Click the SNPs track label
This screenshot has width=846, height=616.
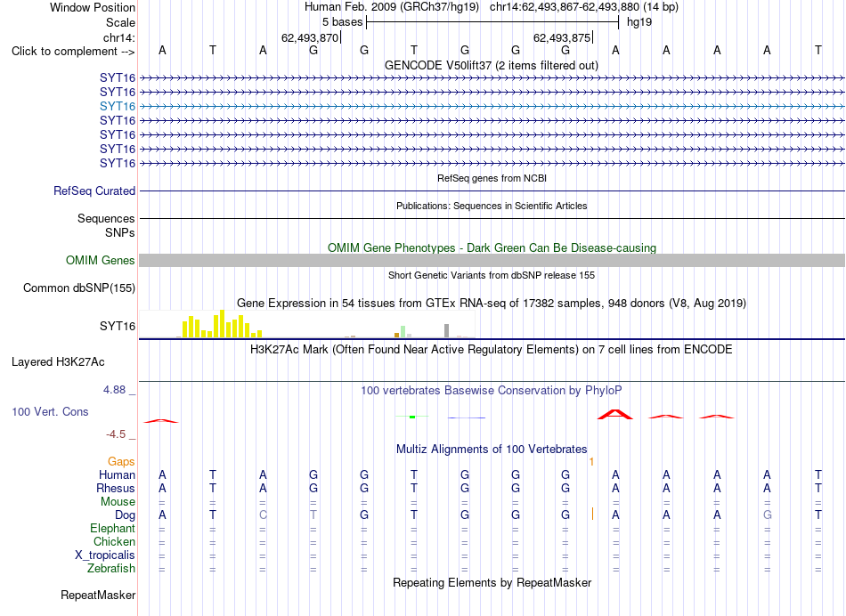pos(120,232)
